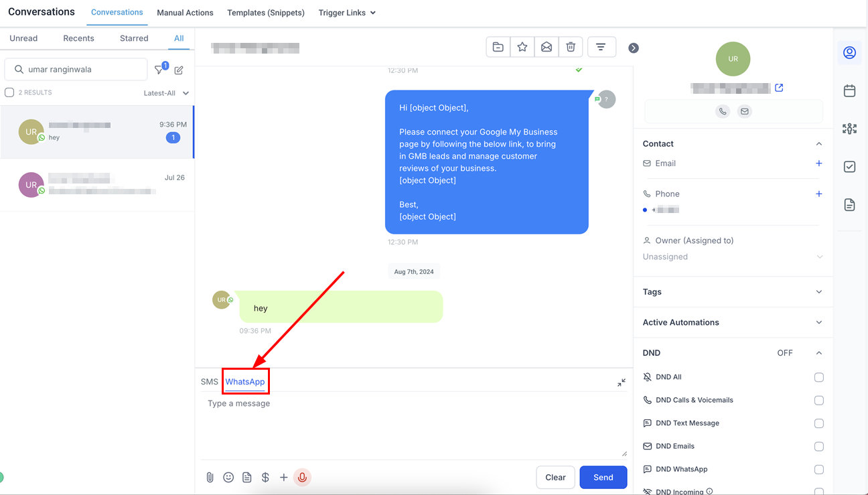
Task: Open notes document sidebar icon
Action: (x=849, y=205)
